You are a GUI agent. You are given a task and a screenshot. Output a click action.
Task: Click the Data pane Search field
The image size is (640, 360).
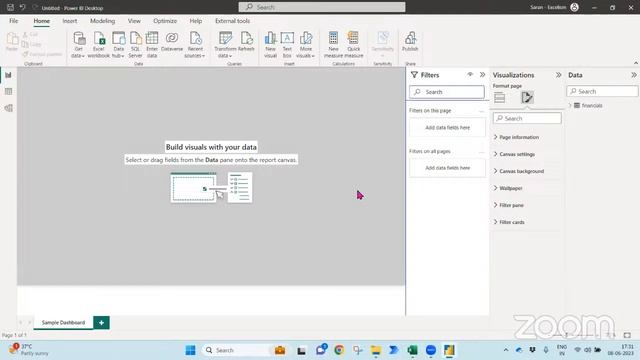(602, 91)
